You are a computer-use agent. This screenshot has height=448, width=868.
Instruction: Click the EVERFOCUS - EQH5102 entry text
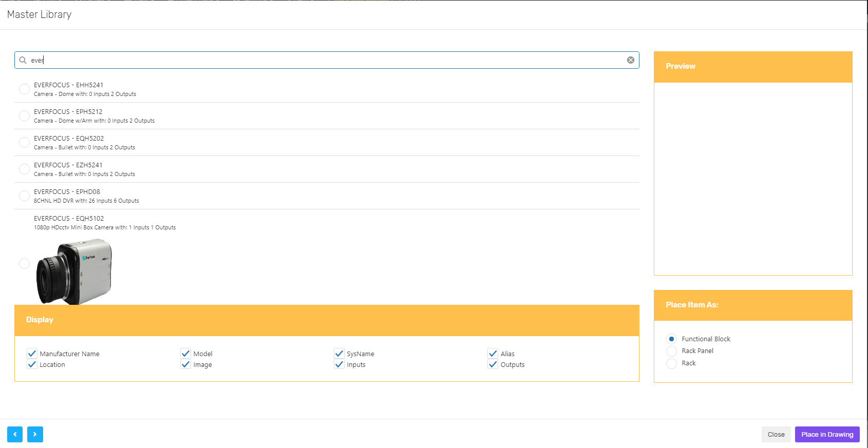tap(69, 218)
